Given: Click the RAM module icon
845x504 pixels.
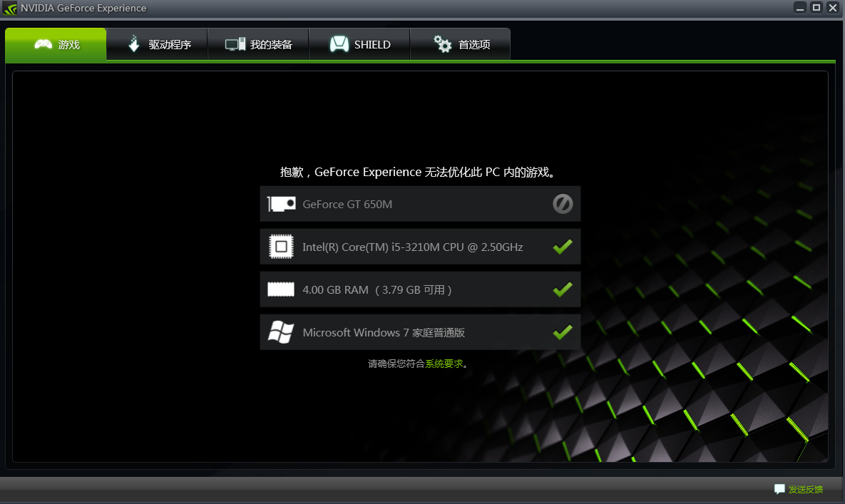Looking at the screenshot, I should (281, 289).
